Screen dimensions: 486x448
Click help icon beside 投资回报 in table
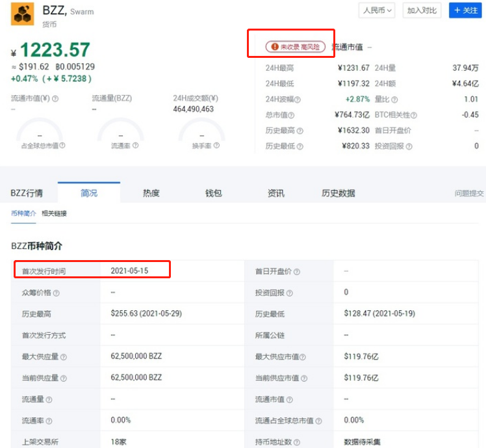pos(289,293)
